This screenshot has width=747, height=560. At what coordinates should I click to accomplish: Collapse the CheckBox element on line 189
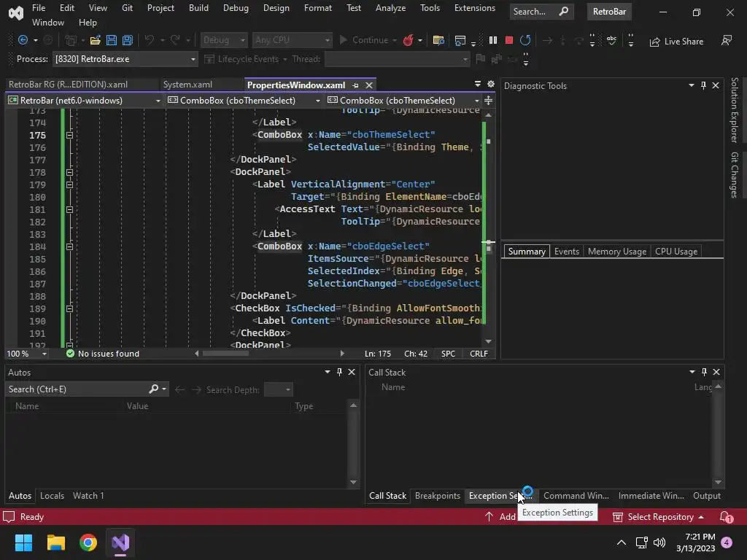[69, 308]
